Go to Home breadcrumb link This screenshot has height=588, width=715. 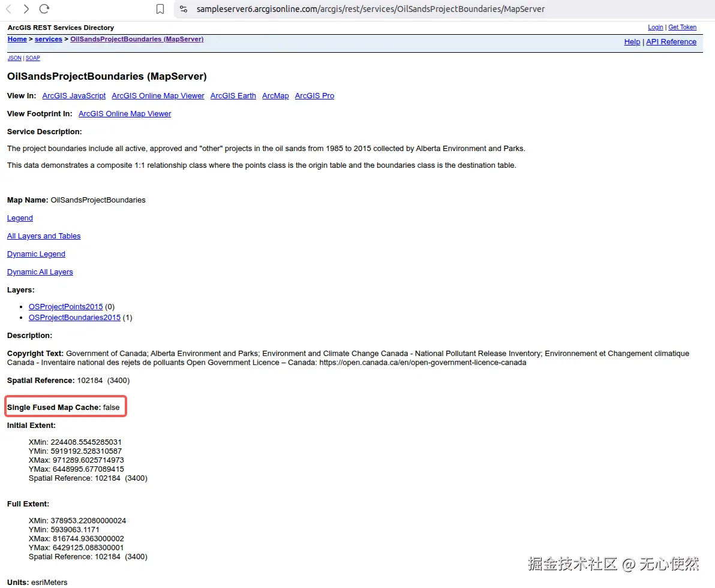(17, 39)
